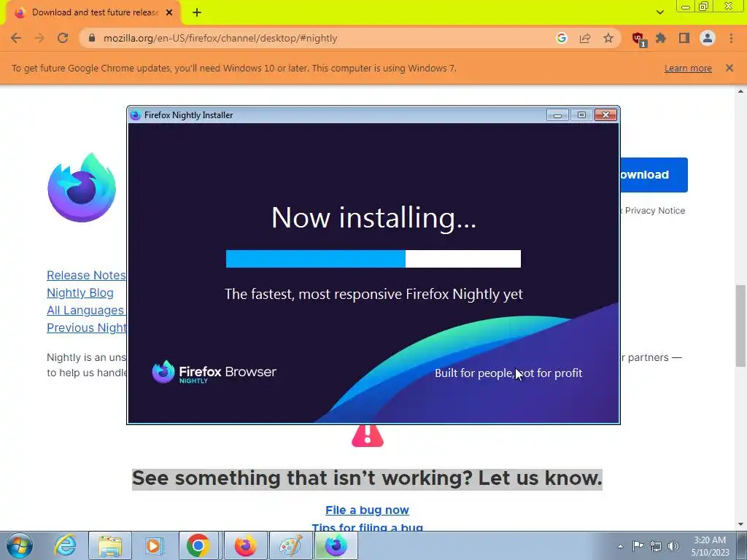Viewport: 747px width, 560px height.
Task: Open Chrome's three-dot menu
Action: 731,38
